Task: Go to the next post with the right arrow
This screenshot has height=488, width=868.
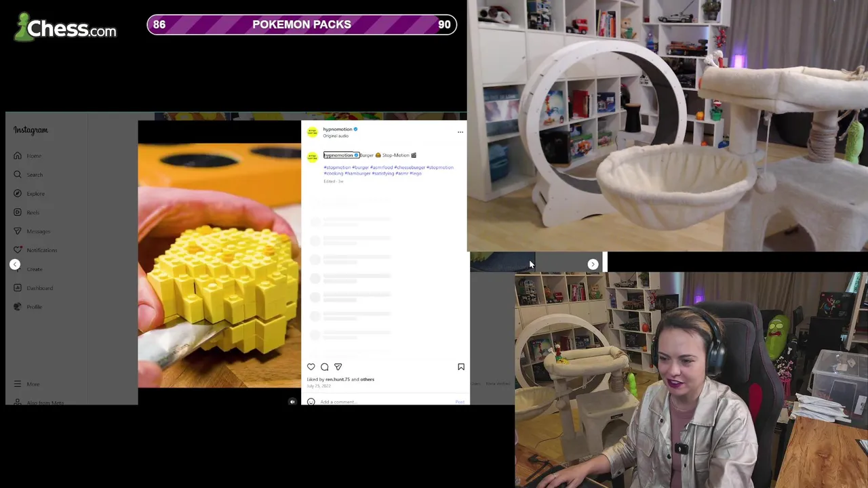Action: [x=593, y=264]
